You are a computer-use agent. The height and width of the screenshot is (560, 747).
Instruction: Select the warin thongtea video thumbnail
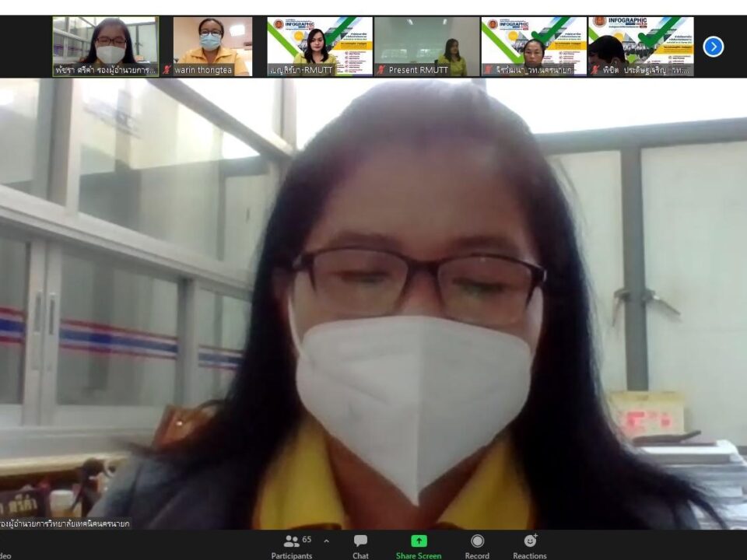(213, 47)
